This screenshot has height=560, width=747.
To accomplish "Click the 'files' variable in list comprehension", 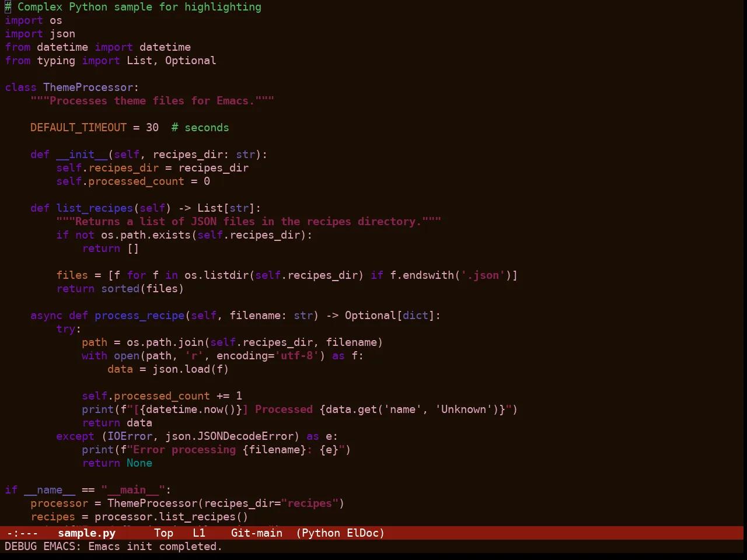I will [x=72, y=275].
